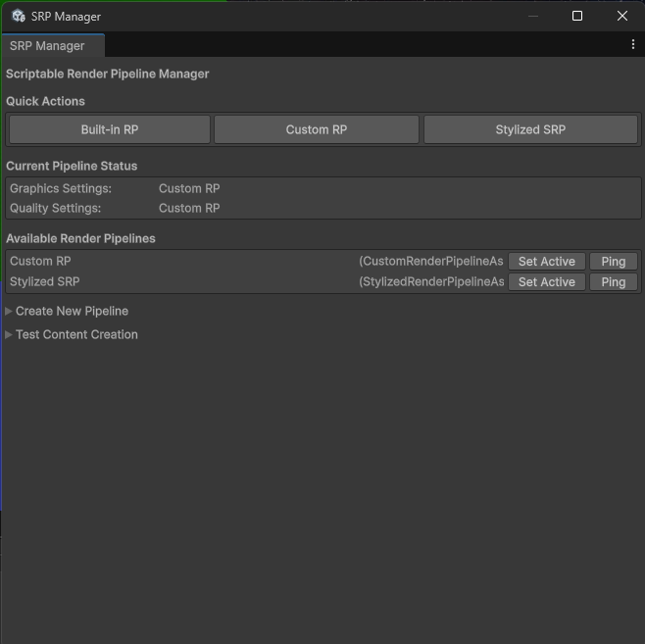Close the SRP Manager window
This screenshot has width=645, height=644.
[622, 16]
